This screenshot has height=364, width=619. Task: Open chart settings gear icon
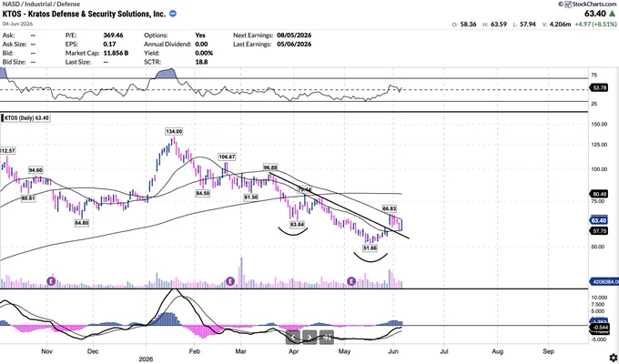tap(613, 358)
